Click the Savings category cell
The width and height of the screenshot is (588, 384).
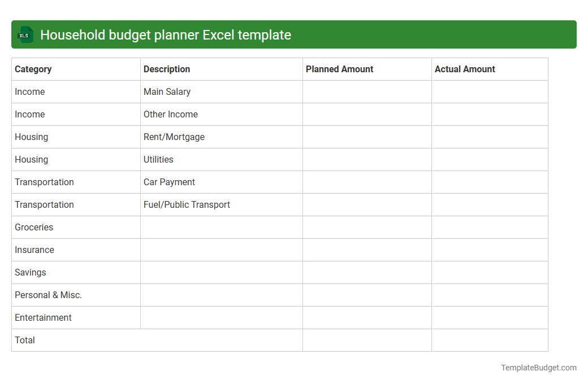pos(30,272)
